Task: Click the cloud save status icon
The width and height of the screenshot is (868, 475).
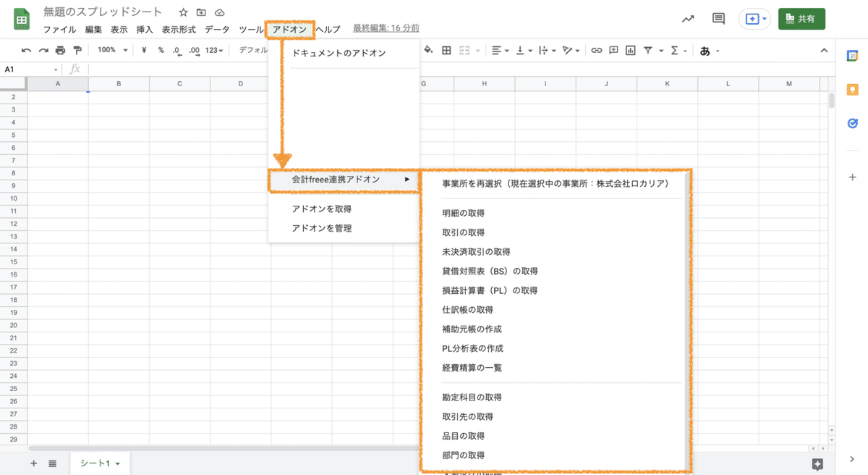Action: 219,13
